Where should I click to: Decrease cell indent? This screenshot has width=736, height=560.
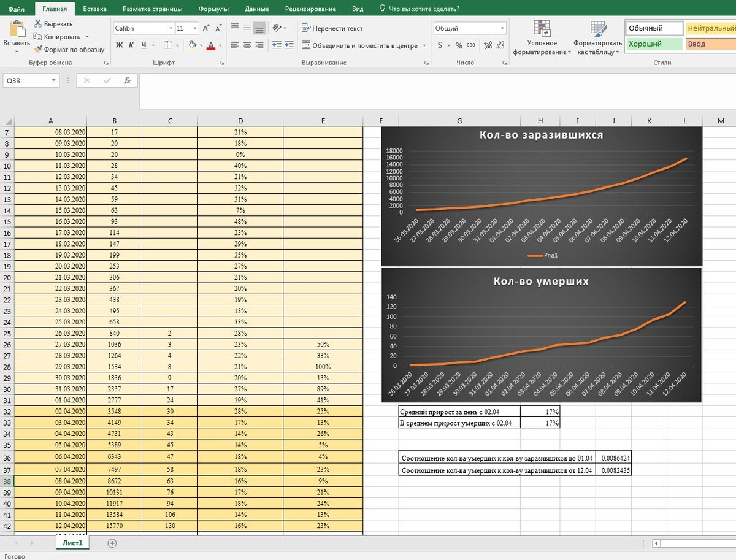[277, 45]
